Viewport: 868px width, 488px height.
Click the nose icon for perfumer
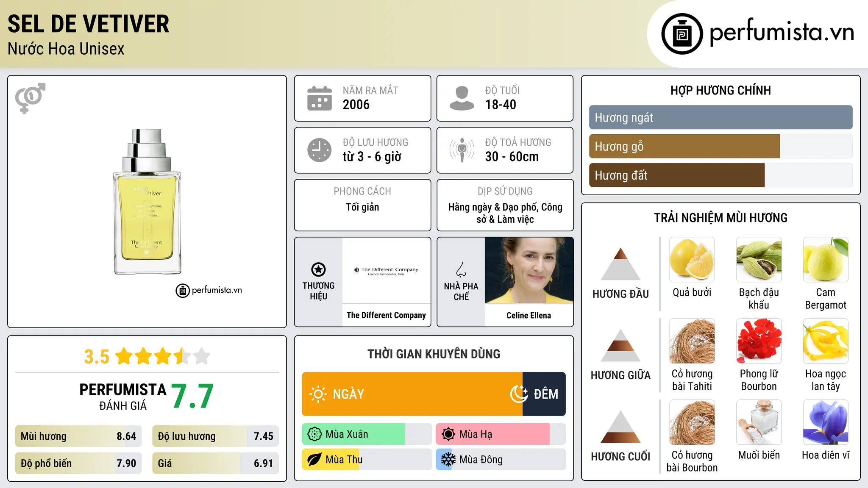click(461, 269)
